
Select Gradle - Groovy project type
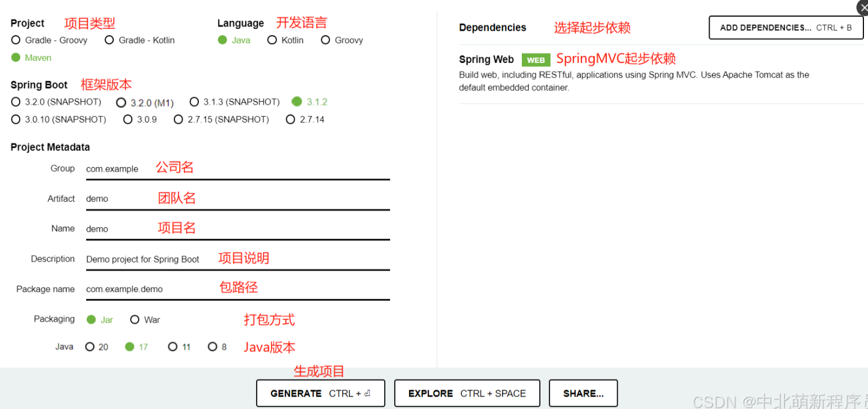point(50,40)
